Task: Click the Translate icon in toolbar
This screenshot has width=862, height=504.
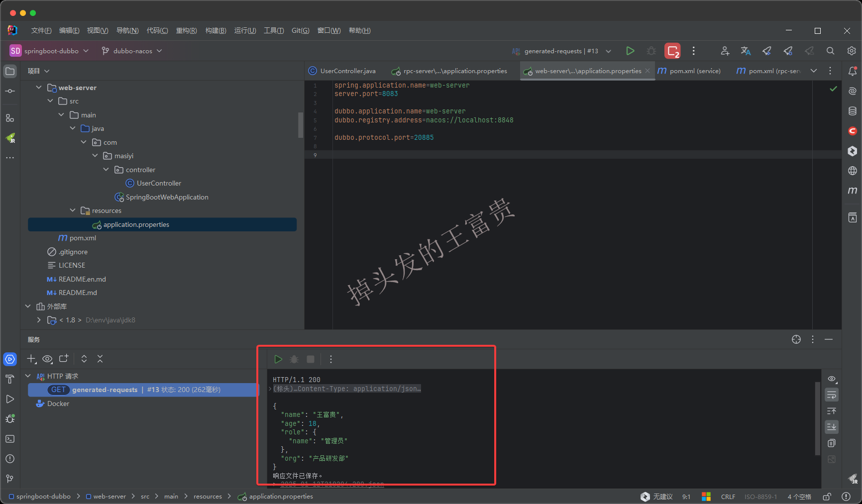Action: (746, 51)
